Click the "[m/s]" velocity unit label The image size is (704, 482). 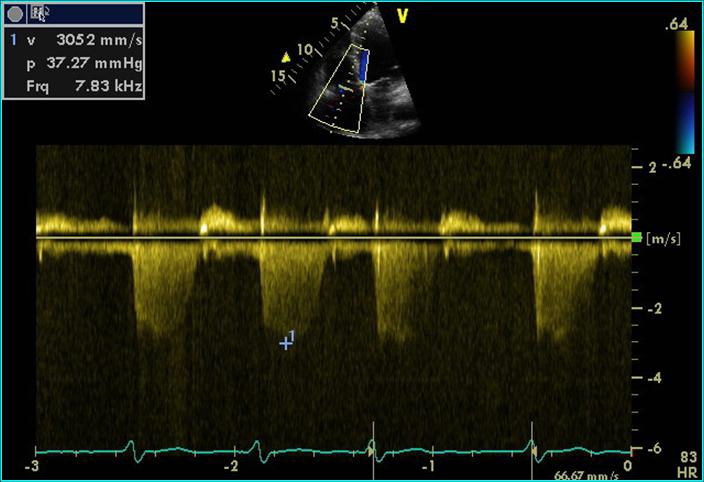click(x=663, y=239)
